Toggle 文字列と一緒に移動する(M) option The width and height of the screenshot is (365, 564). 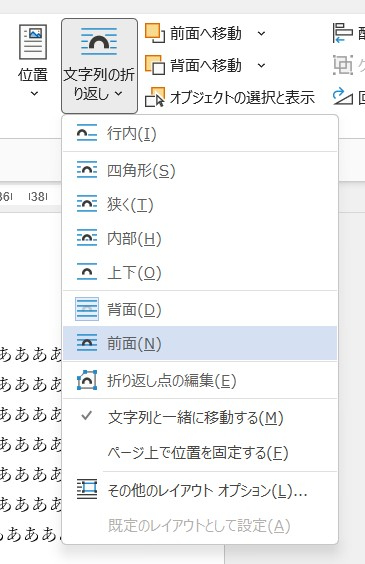[200, 417]
